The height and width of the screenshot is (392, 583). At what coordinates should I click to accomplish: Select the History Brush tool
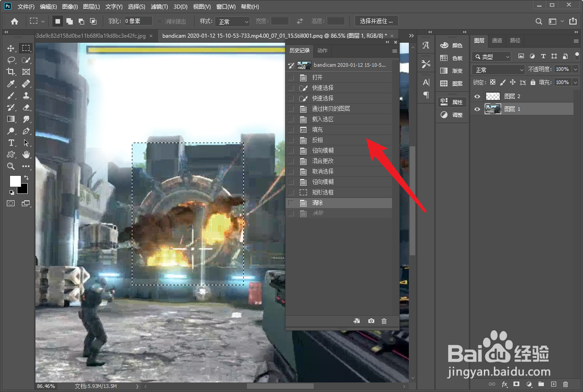click(x=11, y=107)
